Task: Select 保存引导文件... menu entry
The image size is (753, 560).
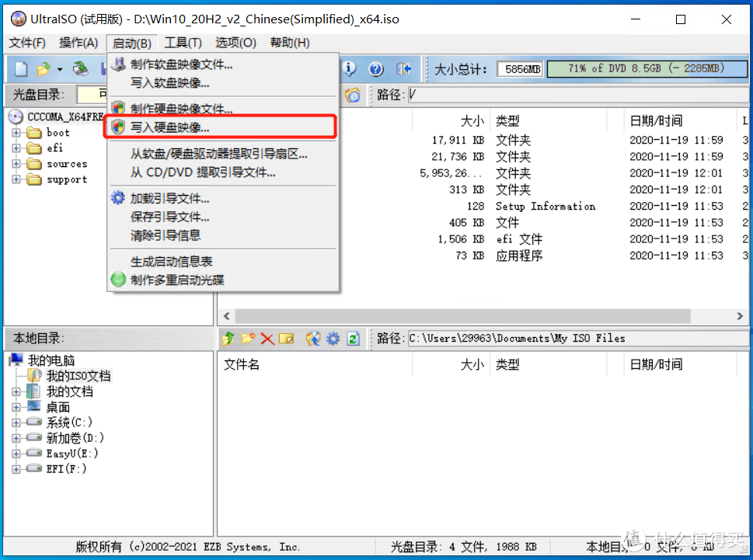Action: (223, 217)
